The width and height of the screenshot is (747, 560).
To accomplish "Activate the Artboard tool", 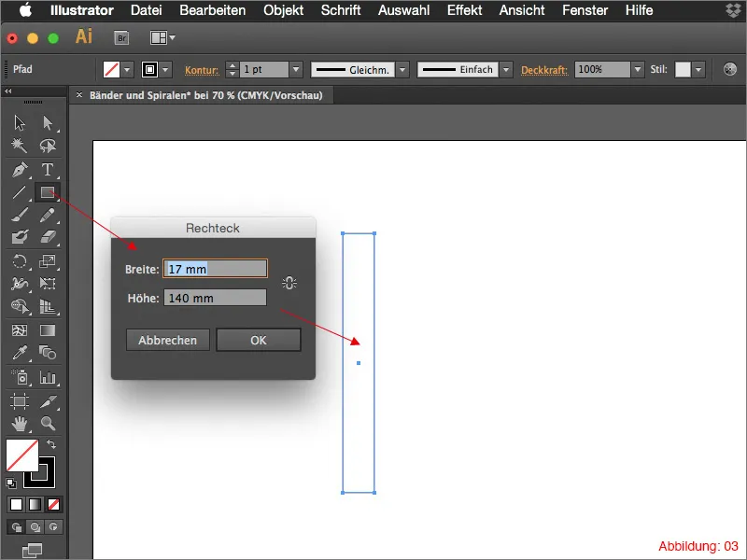I will (20, 401).
